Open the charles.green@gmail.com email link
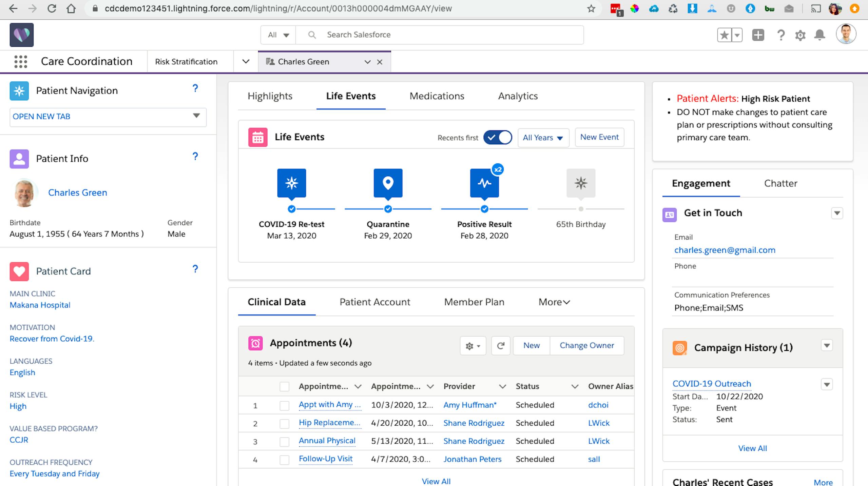868x486 pixels. (x=725, y=250)
